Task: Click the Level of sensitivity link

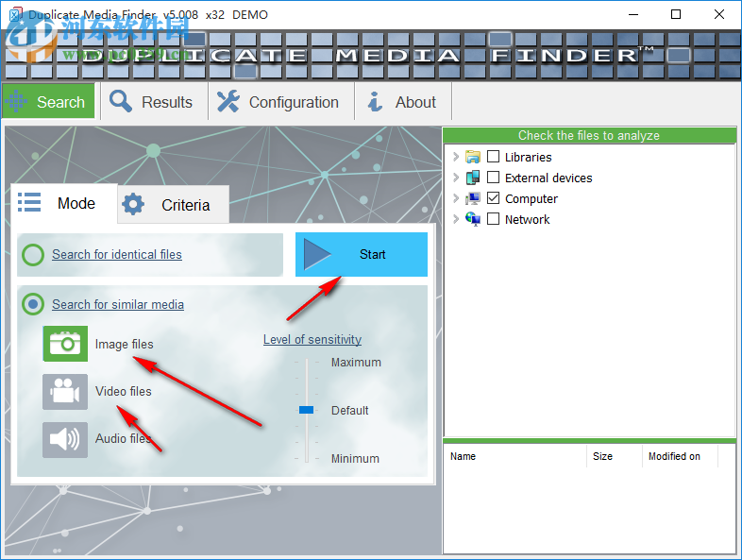Action: [x=312, y=339]
